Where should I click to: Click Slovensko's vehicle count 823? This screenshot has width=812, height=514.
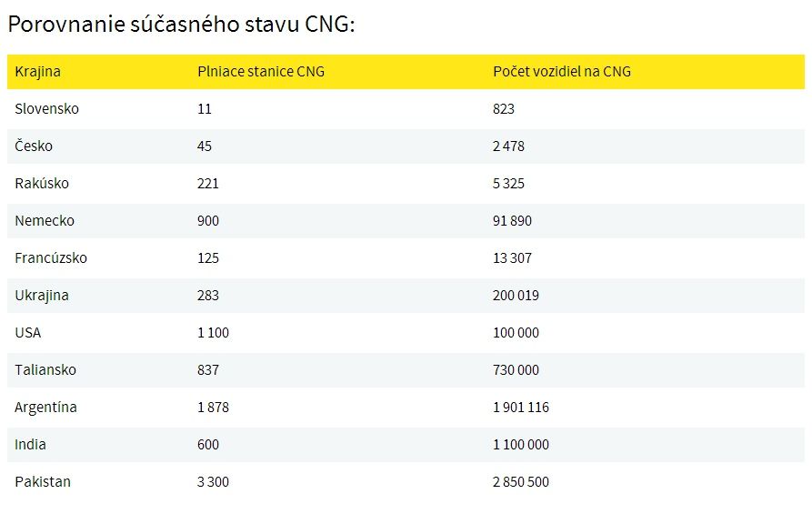504,109
